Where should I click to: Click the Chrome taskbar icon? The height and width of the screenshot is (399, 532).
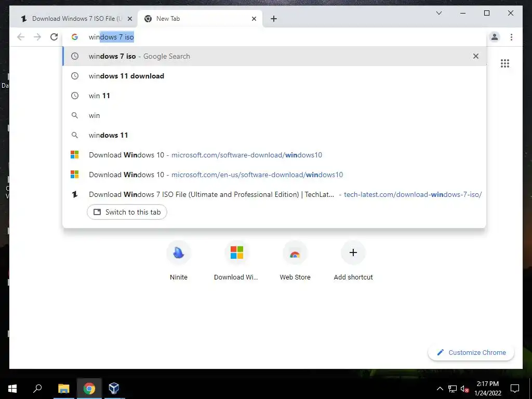click(x=89, y=389)
